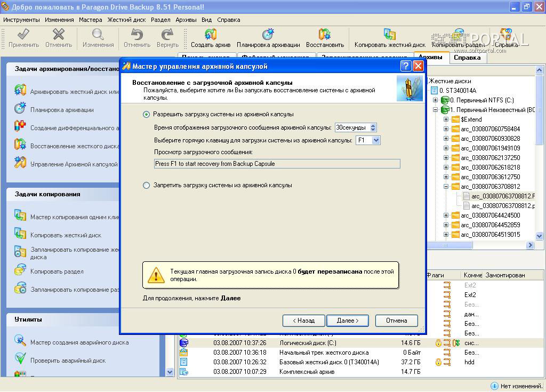Collapse arc_030807063708812 folder node
The height and width of the screenshot is (392, 546).
[446, 187]
